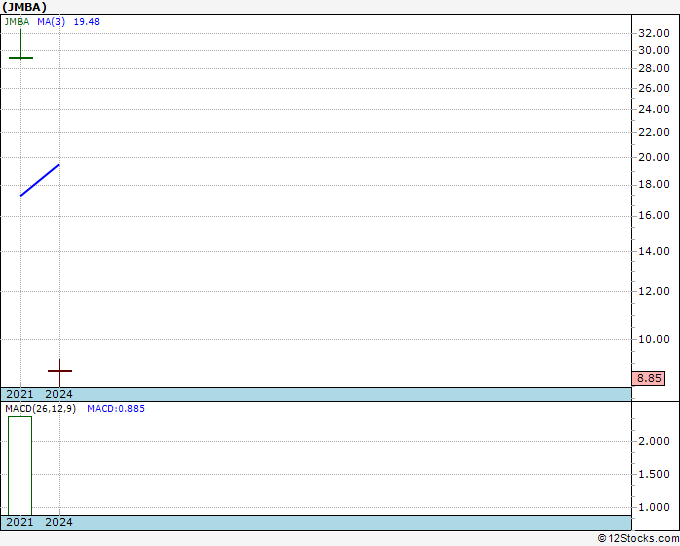Click the 2021 label under MACD panel

pyautogui.click(x=20, y=522)
